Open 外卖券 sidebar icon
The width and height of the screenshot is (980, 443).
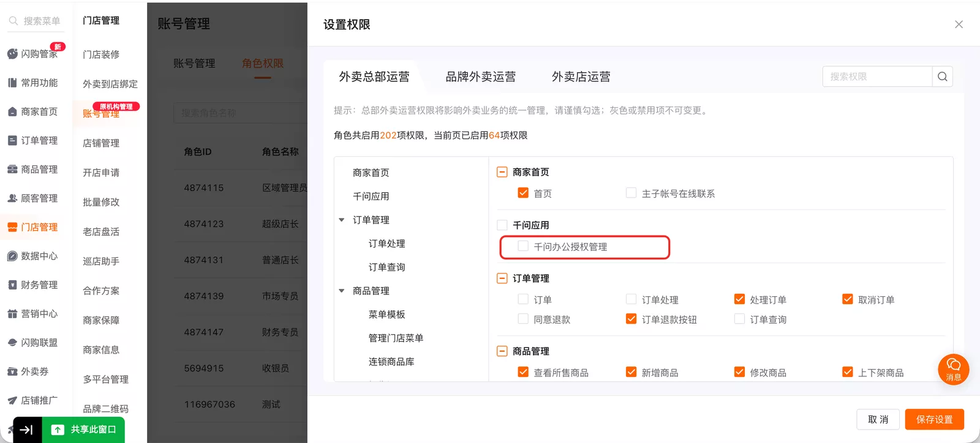point(12,371)
